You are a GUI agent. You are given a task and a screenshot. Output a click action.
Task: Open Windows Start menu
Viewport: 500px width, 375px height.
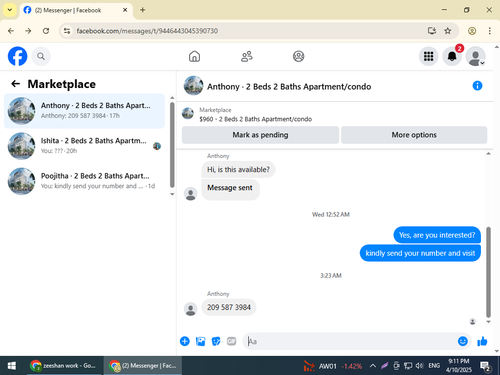click(x=12, y=366)
